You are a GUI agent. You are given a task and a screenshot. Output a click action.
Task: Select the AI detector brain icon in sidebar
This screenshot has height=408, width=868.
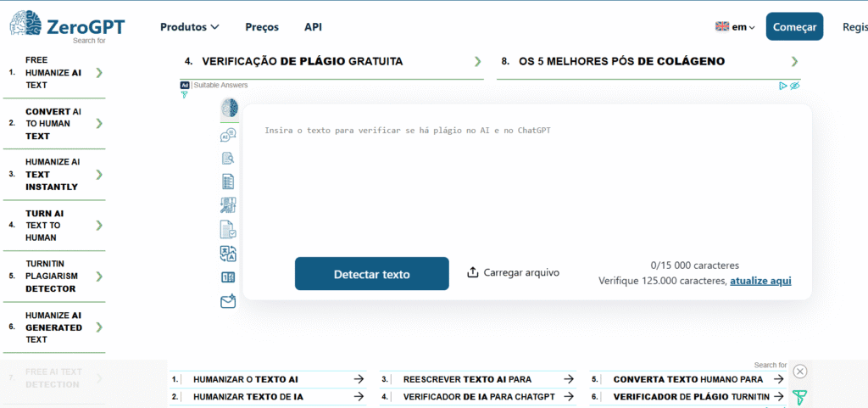coord(229,109)
